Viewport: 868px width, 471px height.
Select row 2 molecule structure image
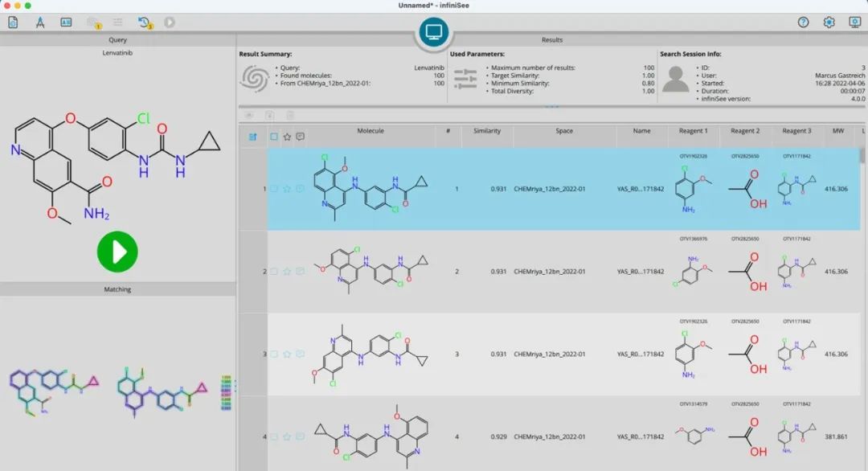371,270
